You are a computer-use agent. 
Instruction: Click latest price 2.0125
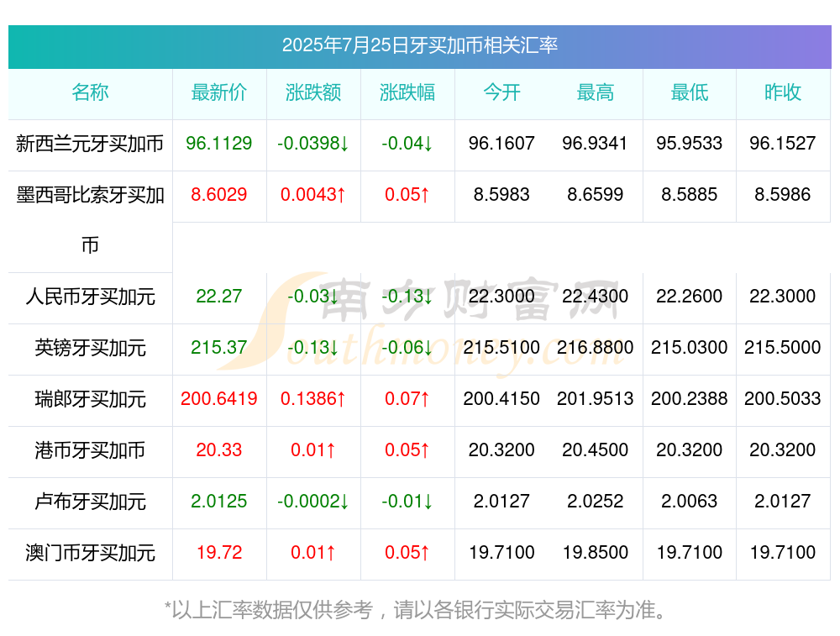219,501
